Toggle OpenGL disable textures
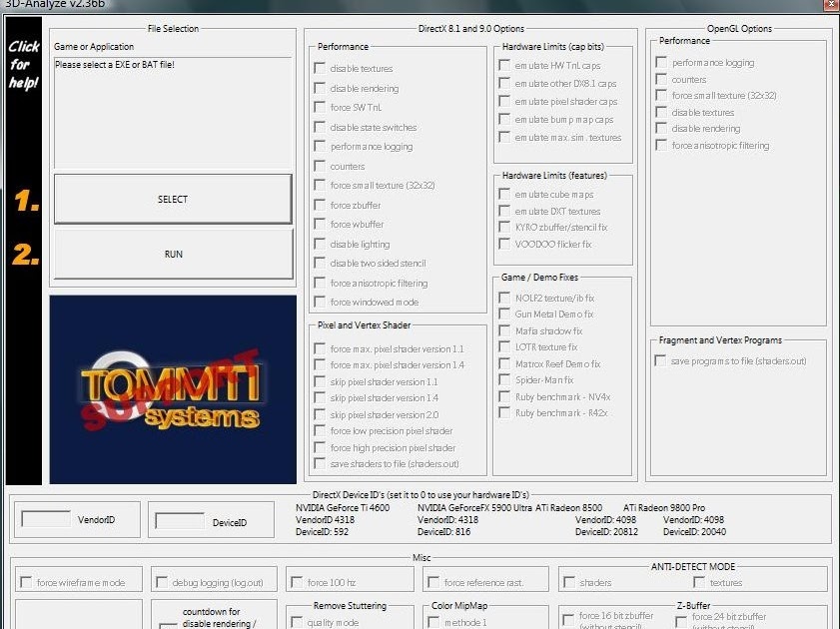The height and width of the screenshot is (629, 840). (x=661, y=113)
